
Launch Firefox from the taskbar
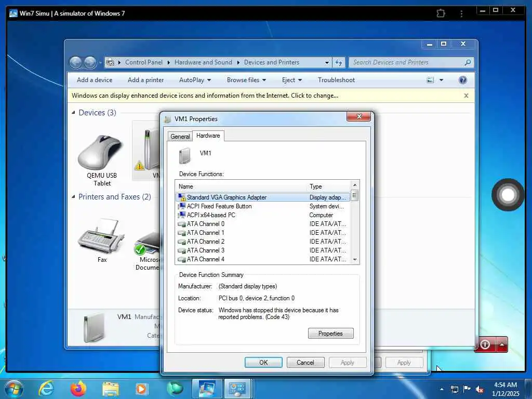[78, 389]
